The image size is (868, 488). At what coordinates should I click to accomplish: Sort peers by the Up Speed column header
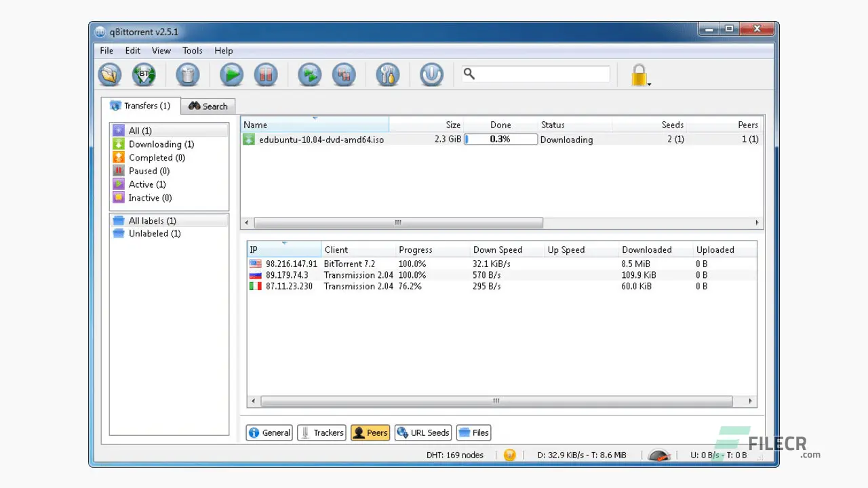[582, 249]
